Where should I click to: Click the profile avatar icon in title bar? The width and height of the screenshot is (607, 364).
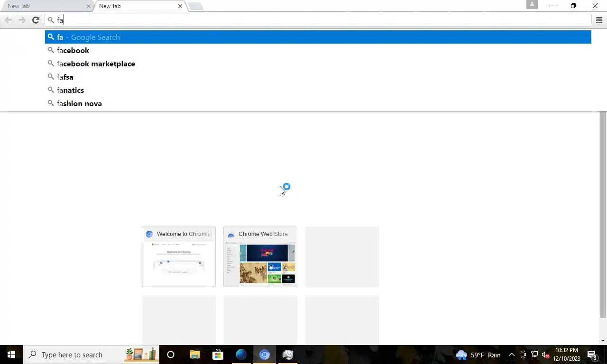pyautogui.click(x=532, y=5)
